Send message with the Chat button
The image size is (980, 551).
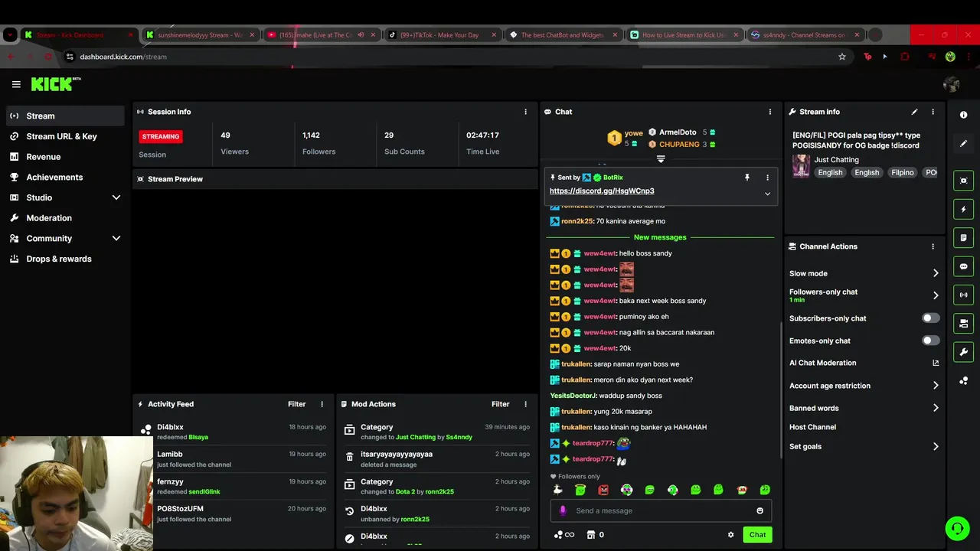[757, 535]
